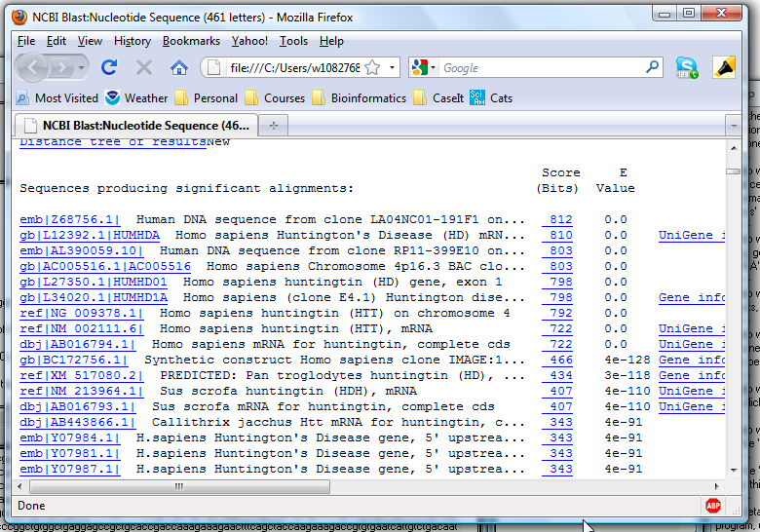The image size is (760, 532).
Task: Click the horizontal scrollbar left arrow
Action: tap(19, 486)
